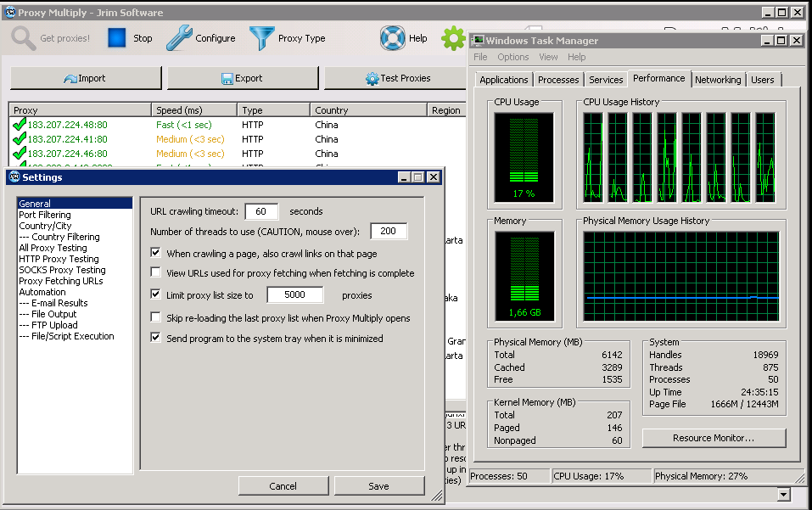
Task: Click the Get proxies magnifier icon
Action: (23, 38)
